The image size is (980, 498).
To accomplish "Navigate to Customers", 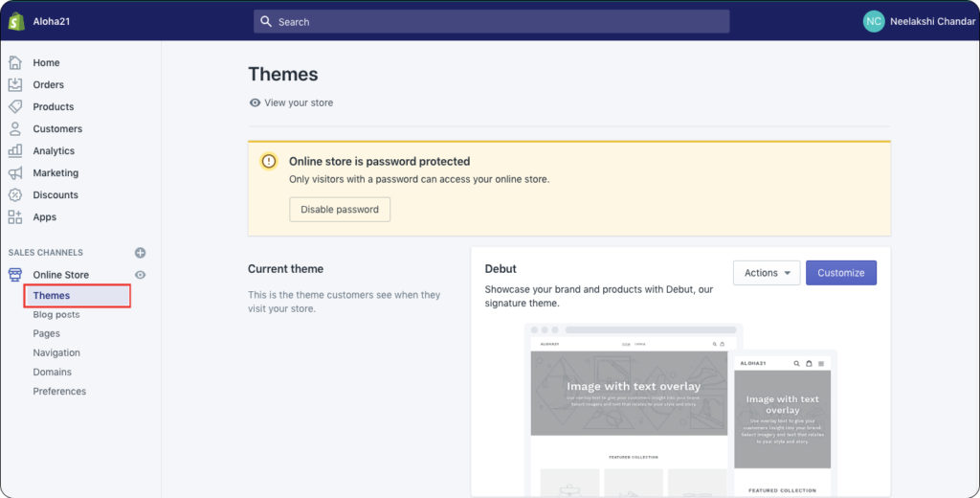I will point(57,128).
